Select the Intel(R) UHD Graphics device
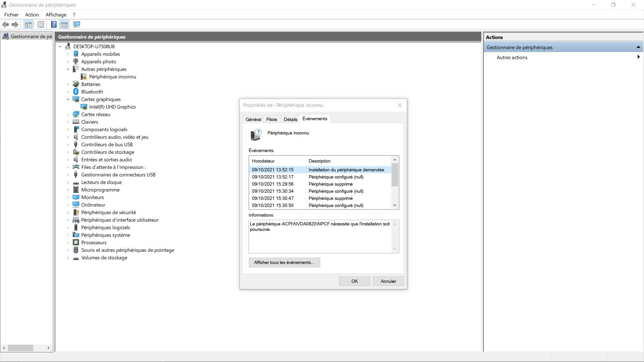644x362 pixels. pyautogui.click(x=112, y=107)
